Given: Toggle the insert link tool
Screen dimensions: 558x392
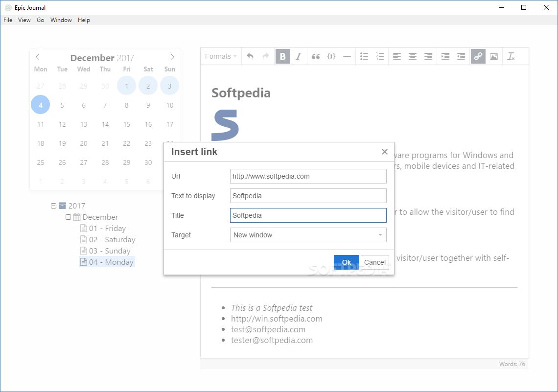Looking at the screenshot, I should [x=478, y=56].
